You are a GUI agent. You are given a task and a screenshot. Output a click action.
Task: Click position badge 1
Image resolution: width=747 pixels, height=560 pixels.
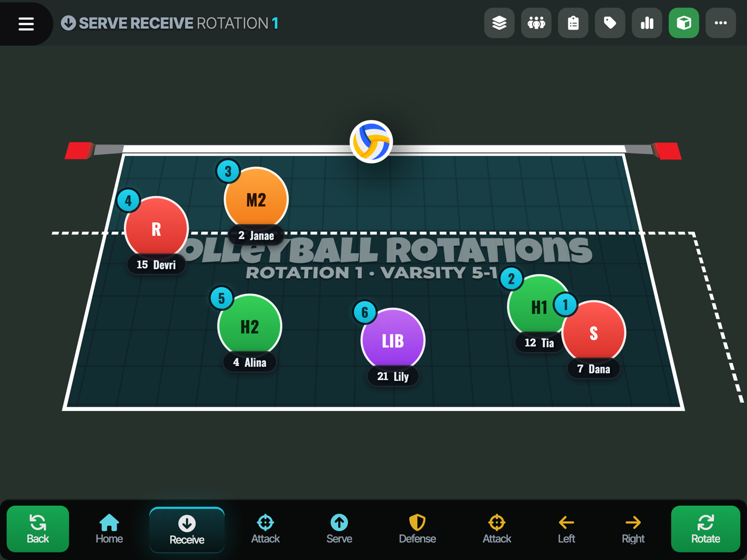click(566, 305)
